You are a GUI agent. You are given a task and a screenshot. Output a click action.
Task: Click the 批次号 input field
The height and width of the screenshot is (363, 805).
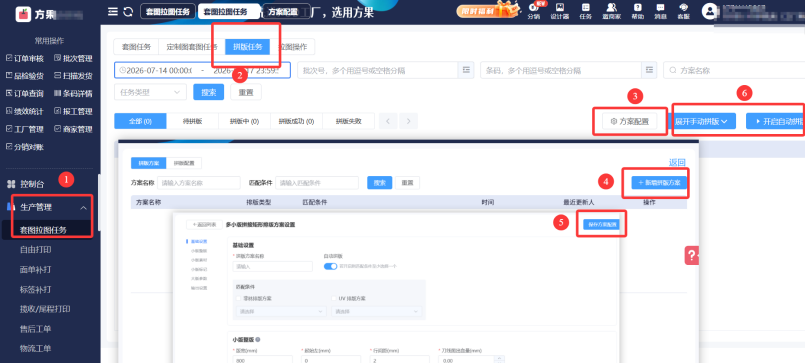tap(378, 70)
